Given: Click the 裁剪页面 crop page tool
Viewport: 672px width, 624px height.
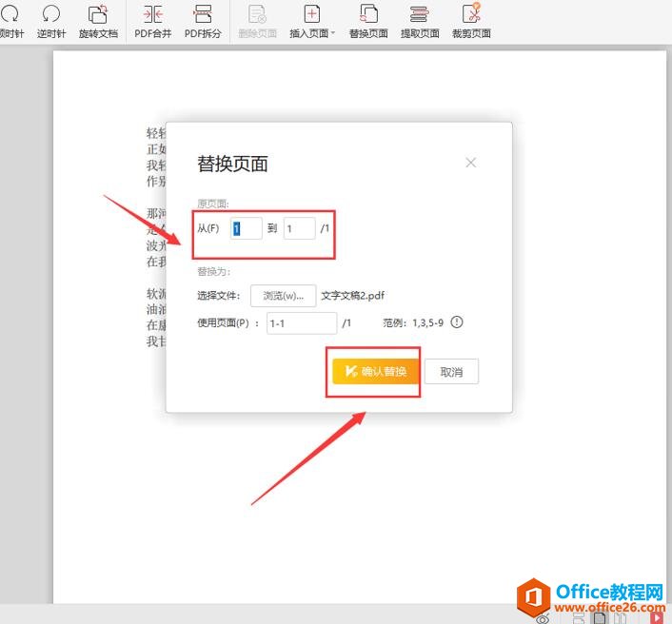Looking at the screenshot, I should click(x=471, y=21).
